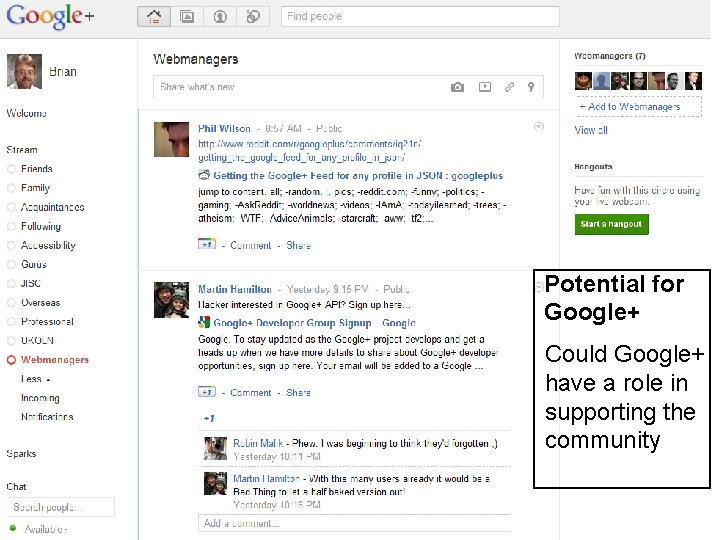Select the Overseas circle stream
Image resolution: width=720 pixels, height=540 pixels.
[x=40, y=303]
